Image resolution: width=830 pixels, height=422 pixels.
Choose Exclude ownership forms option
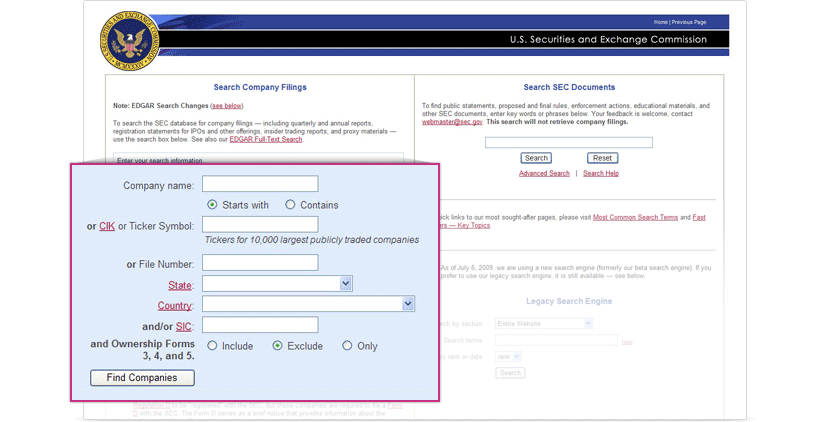tap(277, 346)
